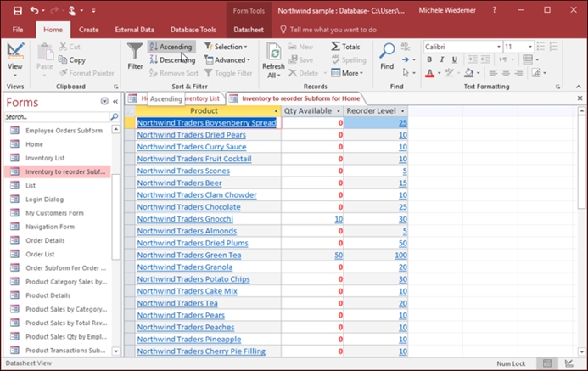Switch to Datasheet view icon in status bar
The width and height of the screenshot is (588, 371).
click(547, 363)
